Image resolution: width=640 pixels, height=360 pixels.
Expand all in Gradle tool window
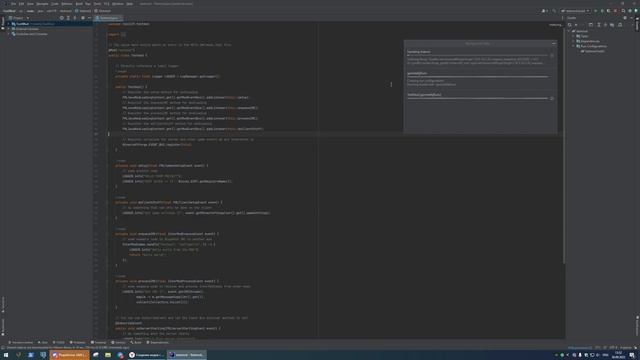pos(599,25)
